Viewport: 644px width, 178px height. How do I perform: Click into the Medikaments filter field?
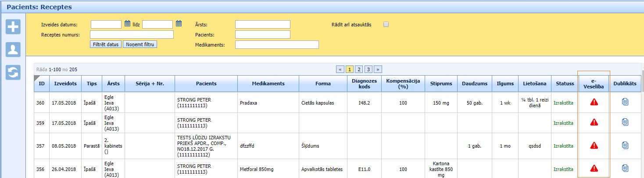tap(277, 44)
